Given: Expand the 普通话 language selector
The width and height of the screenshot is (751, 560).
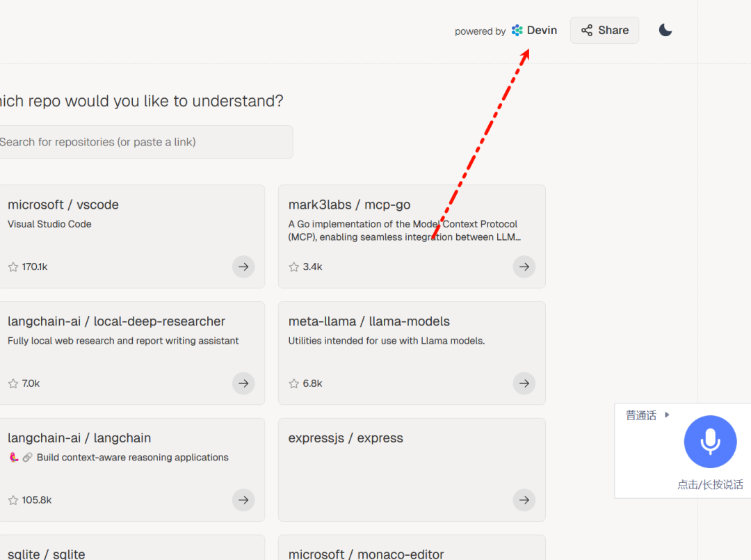Looking at the screenshot, I should tap(647, 415).
